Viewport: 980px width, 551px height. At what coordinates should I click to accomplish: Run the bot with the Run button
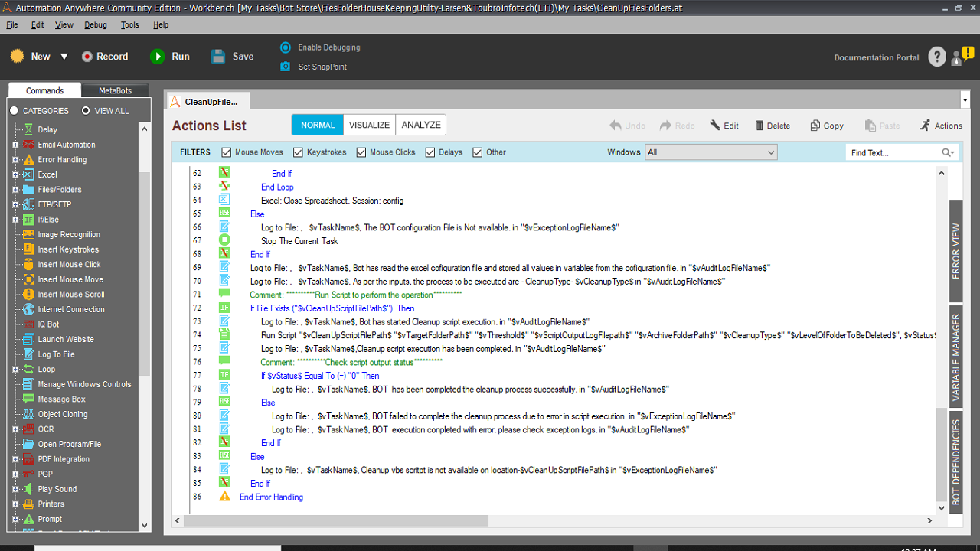click(170, 57)
